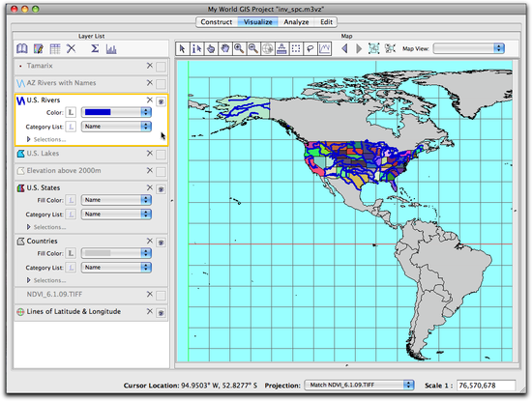Expand Countries Selections triangle

tap(28, 280)
